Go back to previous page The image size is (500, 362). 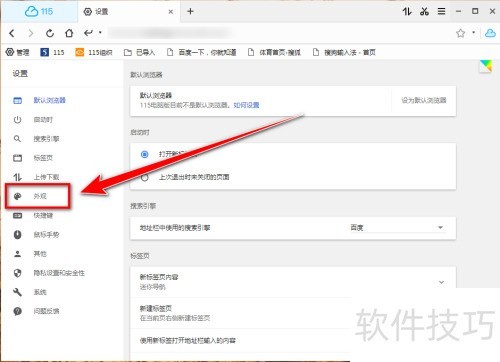point(12,33)
